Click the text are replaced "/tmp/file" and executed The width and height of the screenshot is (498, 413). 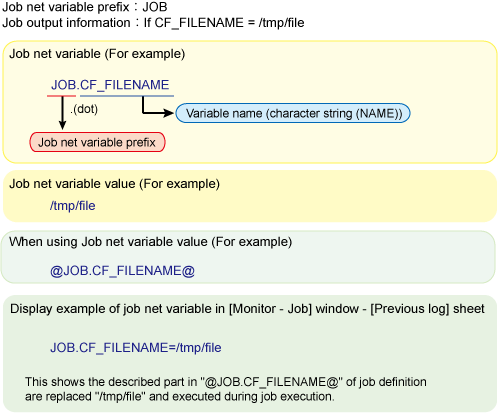180,397
